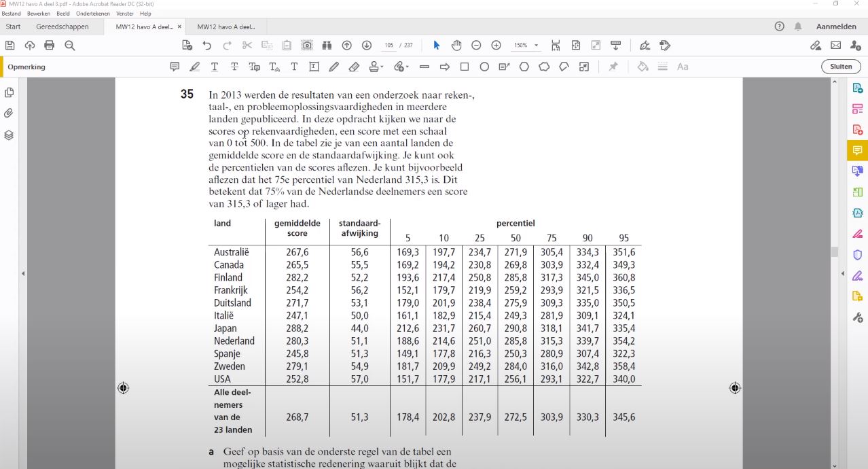Open the Opmerking tool in right pane

(857, 150)
